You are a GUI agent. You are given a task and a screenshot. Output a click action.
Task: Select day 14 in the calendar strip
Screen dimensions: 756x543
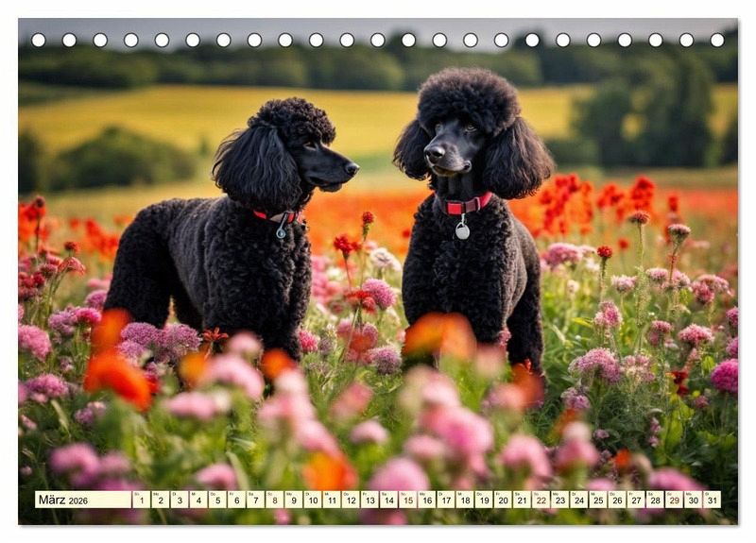click(389, 500)
